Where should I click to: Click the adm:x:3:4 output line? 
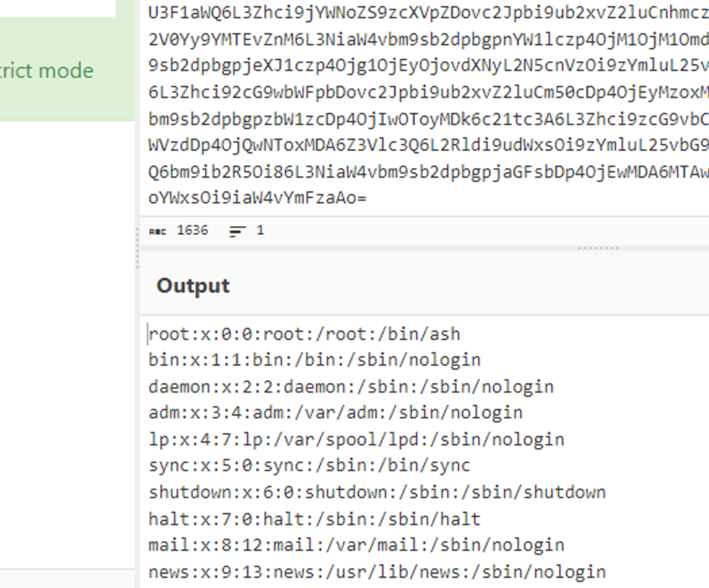tap(335, 413)
